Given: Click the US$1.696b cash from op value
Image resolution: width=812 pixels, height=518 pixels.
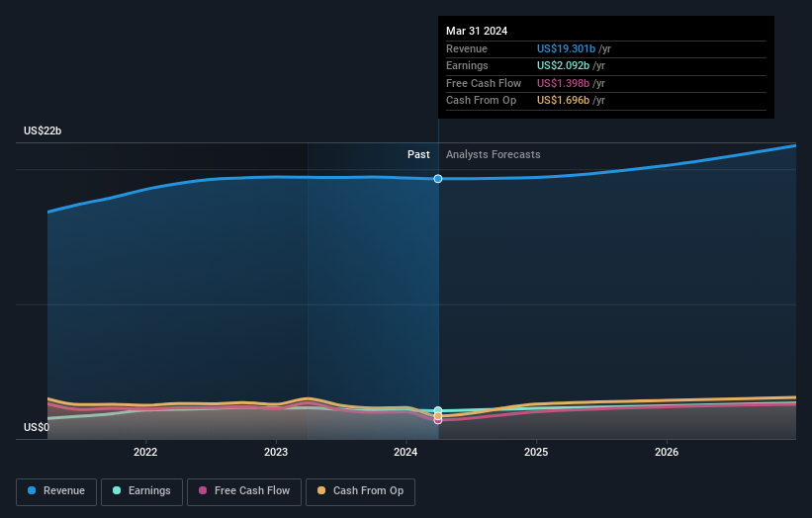Looking at the screenshot, I should [x=563, y=101].
